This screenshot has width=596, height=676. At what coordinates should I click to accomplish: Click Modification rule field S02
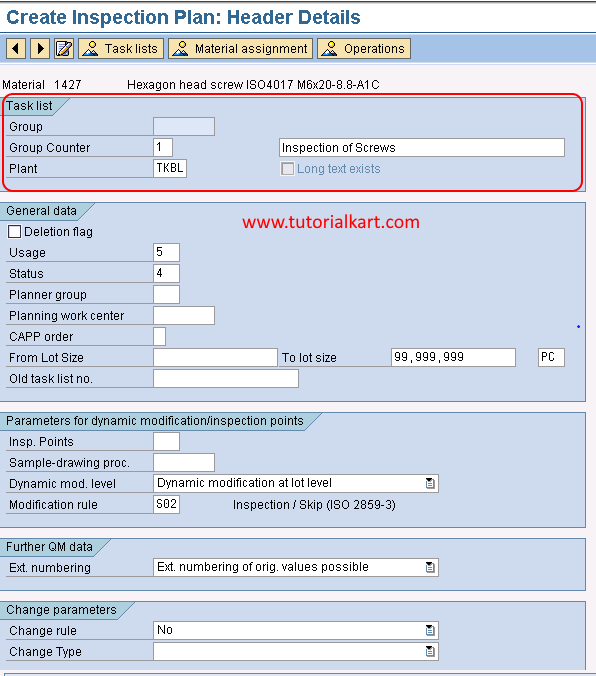(166, 504)
